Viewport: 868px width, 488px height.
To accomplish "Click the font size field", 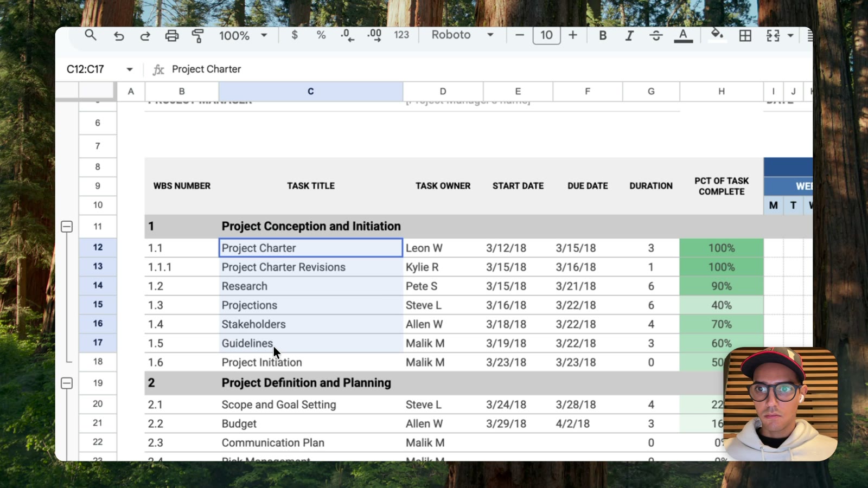I will pyautogui.click(x=546, y=35).
